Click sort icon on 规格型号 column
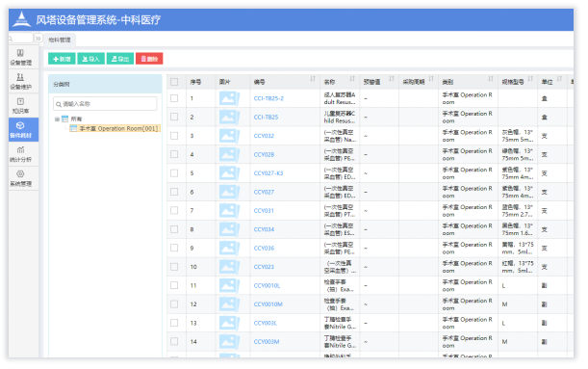 [x=530, y=79]
